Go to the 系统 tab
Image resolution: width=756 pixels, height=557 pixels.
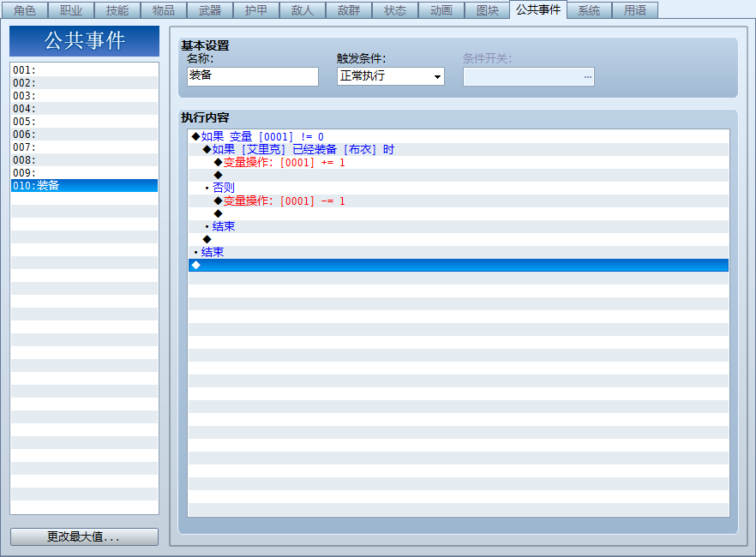(x=589, y=10)
